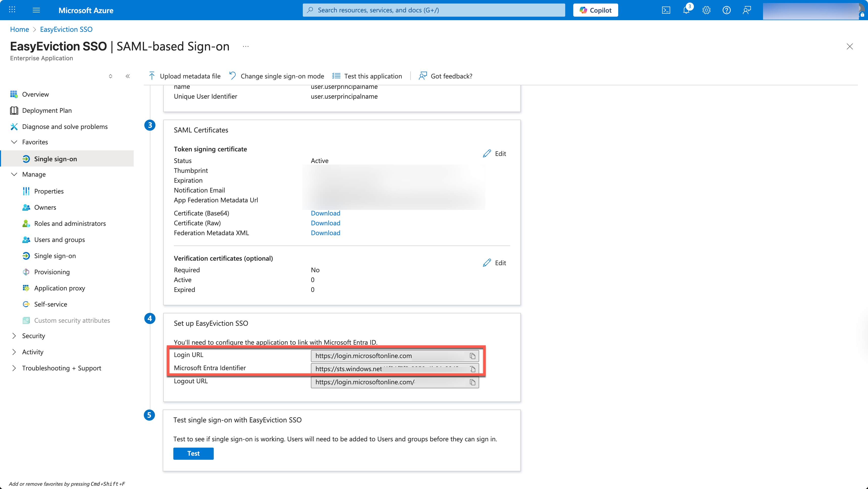Copy the Login URL value
Viewport: 868px width, 489px height.
tap(472, 356)
